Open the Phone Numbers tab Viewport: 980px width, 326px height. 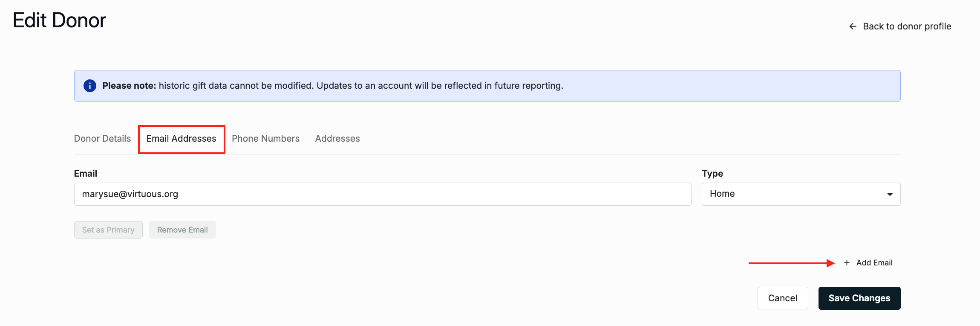(265, 139)
